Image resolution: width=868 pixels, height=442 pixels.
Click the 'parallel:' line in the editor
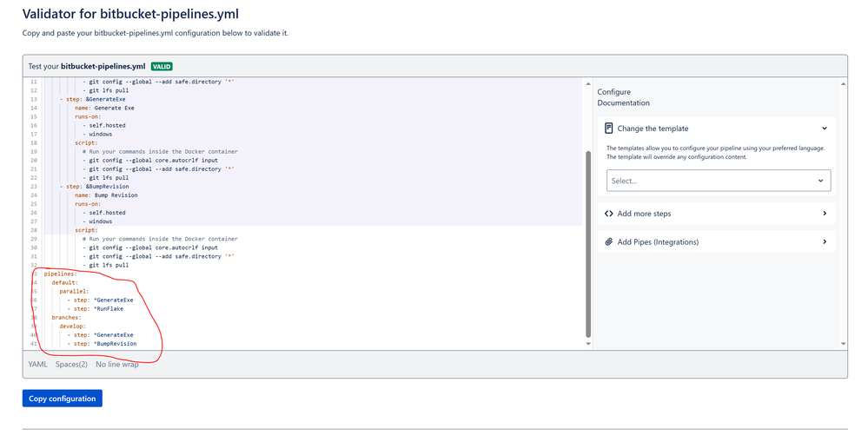pyautogui.click(x=74, y=291)
